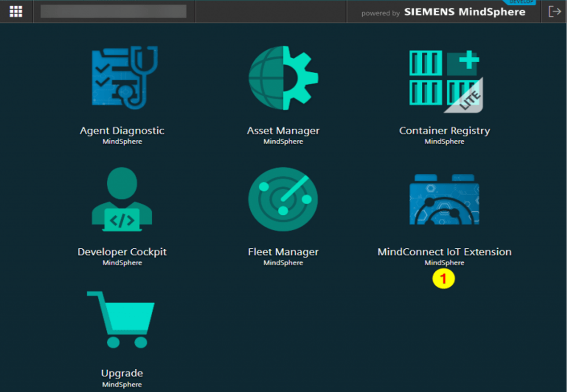Open the app launcher grid icon

point(16,12)
